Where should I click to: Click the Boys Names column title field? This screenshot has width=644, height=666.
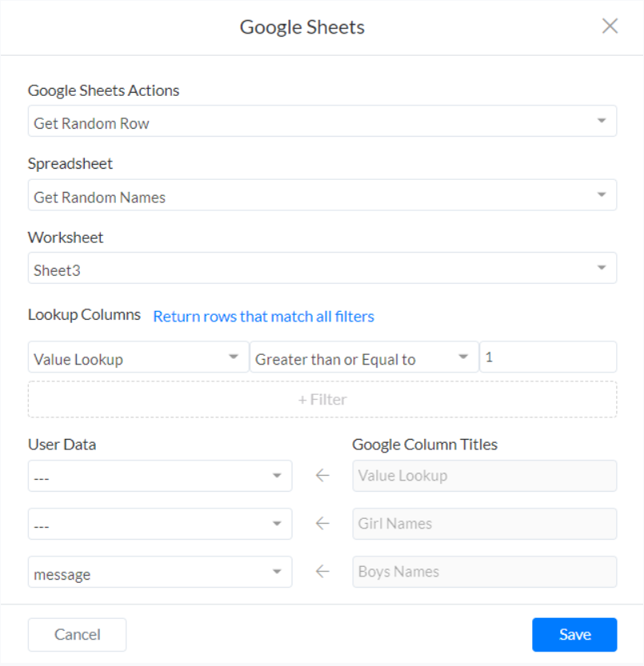click(x=484, y=572)
